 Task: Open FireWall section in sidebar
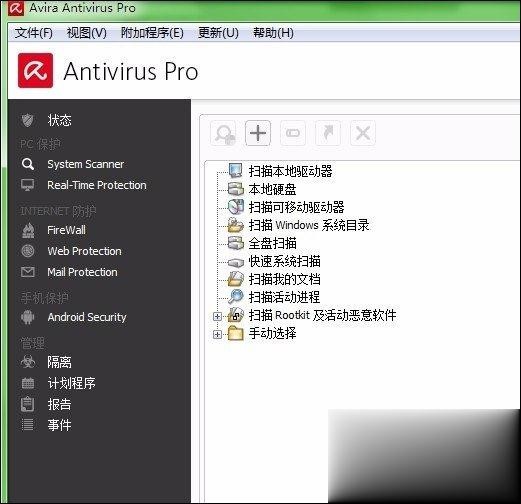point(66,230)
